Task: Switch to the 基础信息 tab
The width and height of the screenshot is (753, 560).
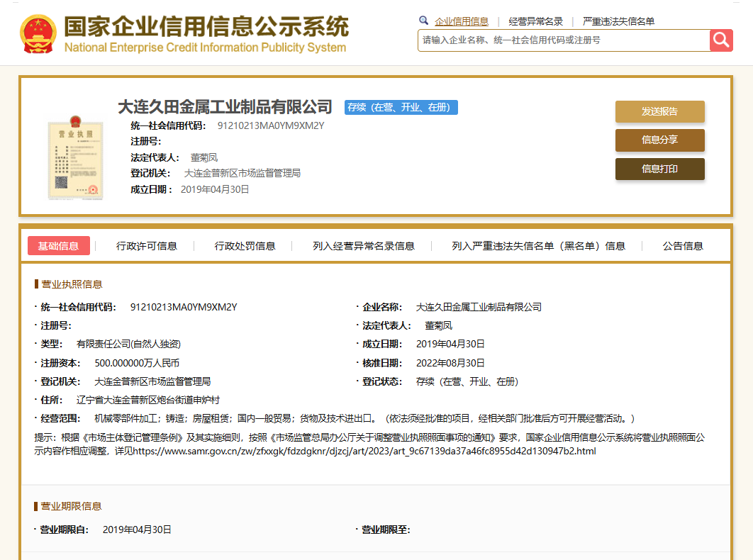Action: pos(59,246)
